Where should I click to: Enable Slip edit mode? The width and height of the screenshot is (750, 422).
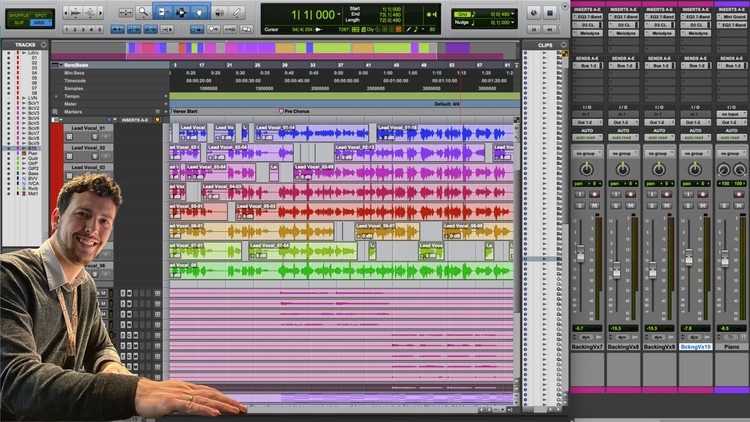(19, 22)
